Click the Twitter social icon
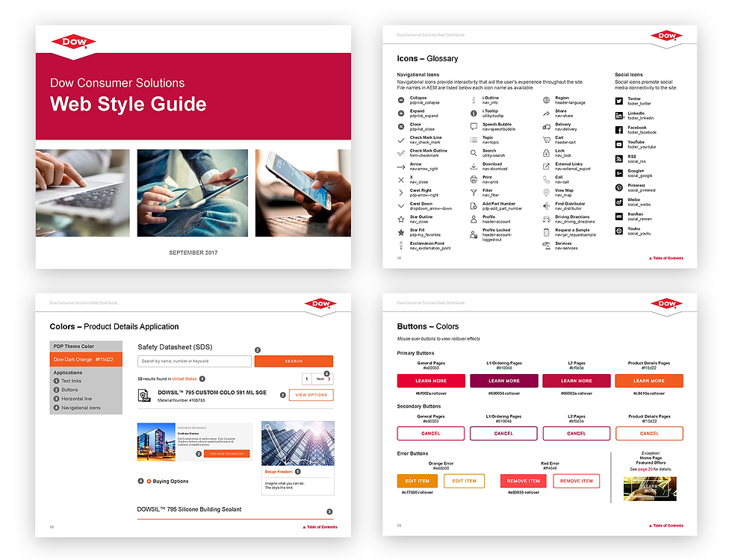The height and width of the screenshot is (560, 732). (x=619, y=102)
